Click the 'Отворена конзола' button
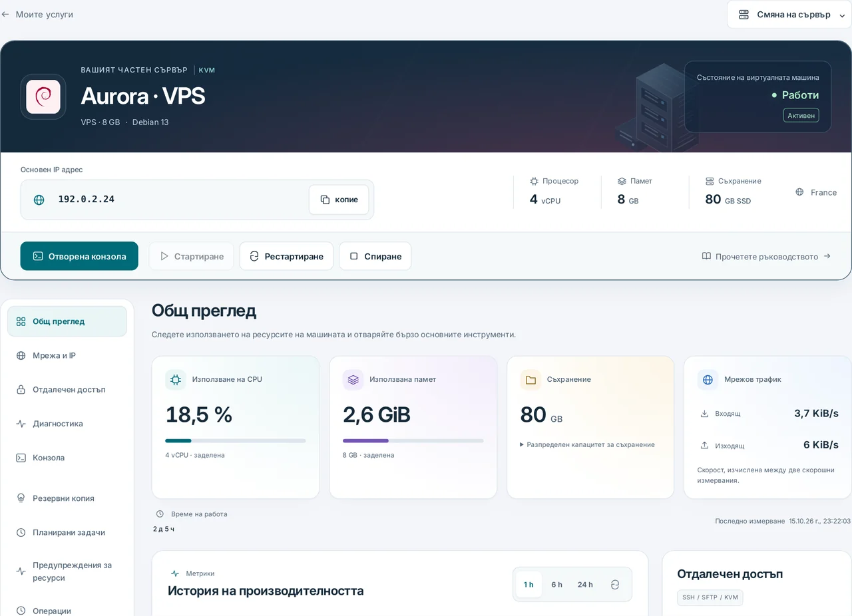 click(79, 256)
